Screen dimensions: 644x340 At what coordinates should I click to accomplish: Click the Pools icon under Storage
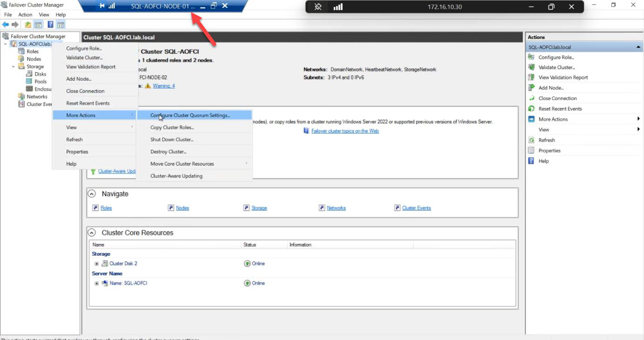tap(29, 82)
